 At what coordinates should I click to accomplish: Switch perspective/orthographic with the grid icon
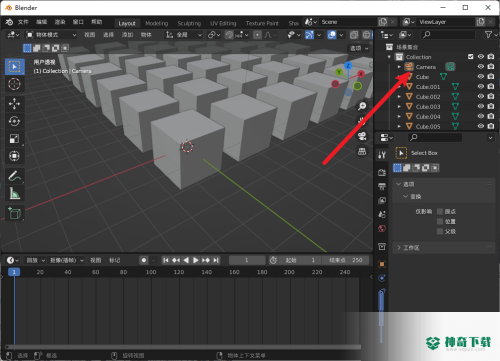coord(362,152)
